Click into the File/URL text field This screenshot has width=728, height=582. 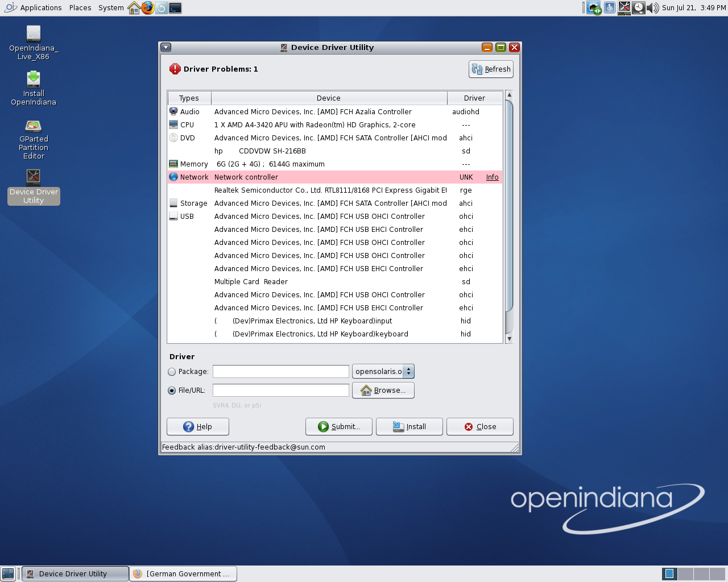coord(281,390)
